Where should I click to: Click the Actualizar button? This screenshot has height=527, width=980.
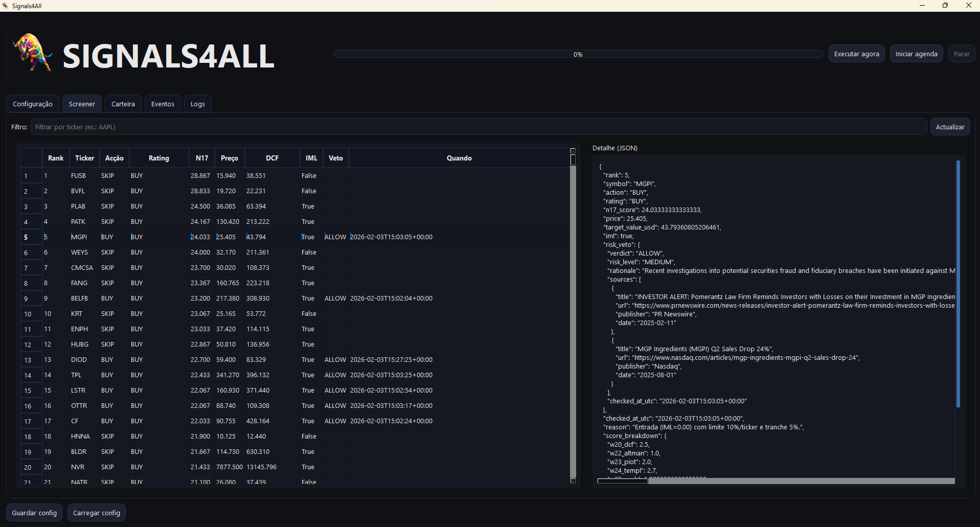(x=949, y=126)
